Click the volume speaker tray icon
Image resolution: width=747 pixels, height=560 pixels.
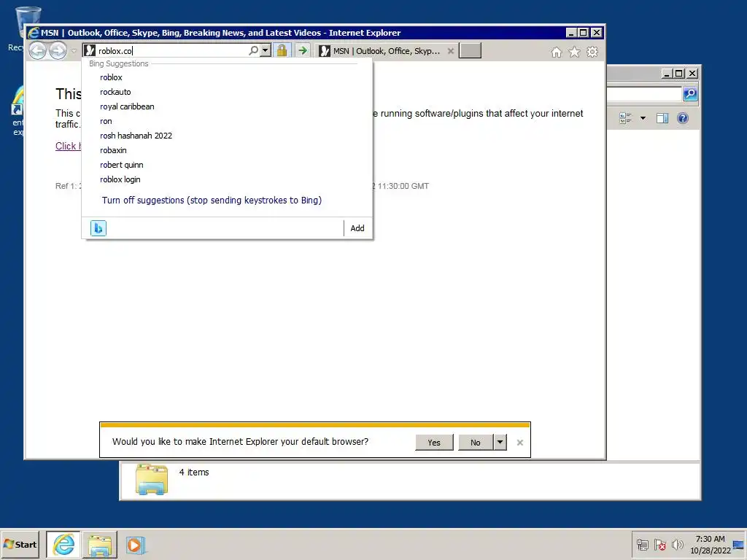click(x=678, y=545)
